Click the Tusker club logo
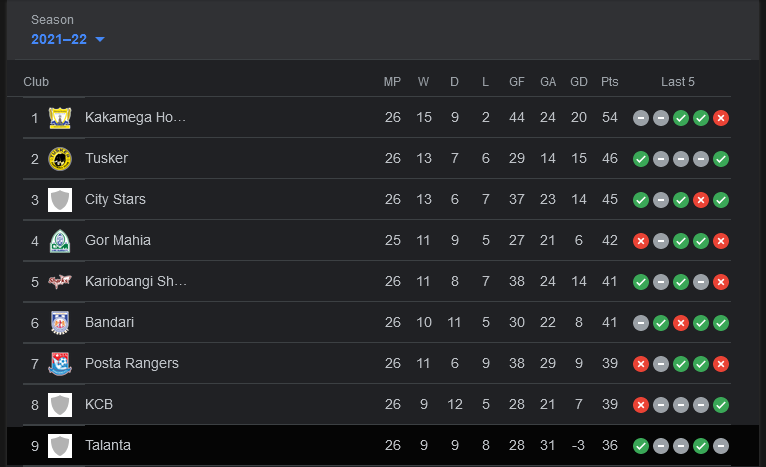Screen dimensions: 766x467 [x=60, y=159]
